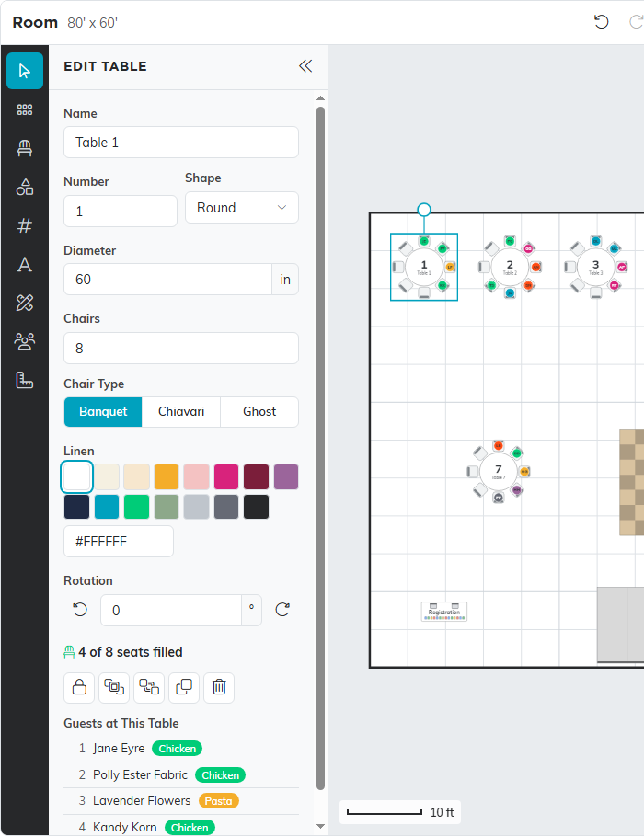The width and height of the screenshot is (644, 837).
Task: Select Table 2 on the floor plan
Action: (510, 267)
